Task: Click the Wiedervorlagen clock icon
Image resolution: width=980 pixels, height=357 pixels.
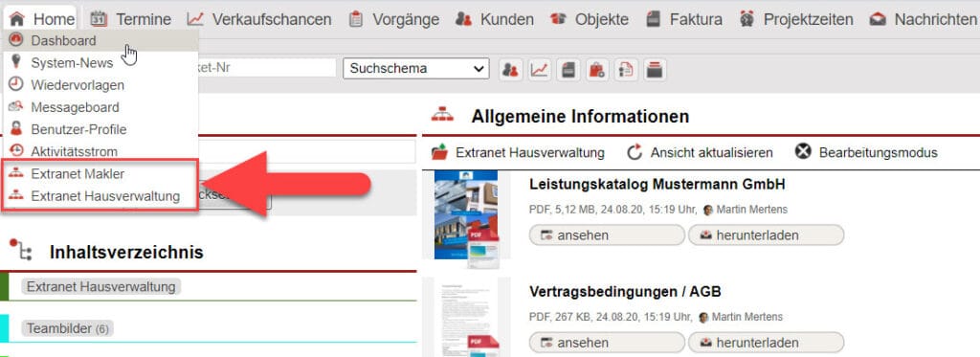Action: pyautogui.click(x=15, y=84)
